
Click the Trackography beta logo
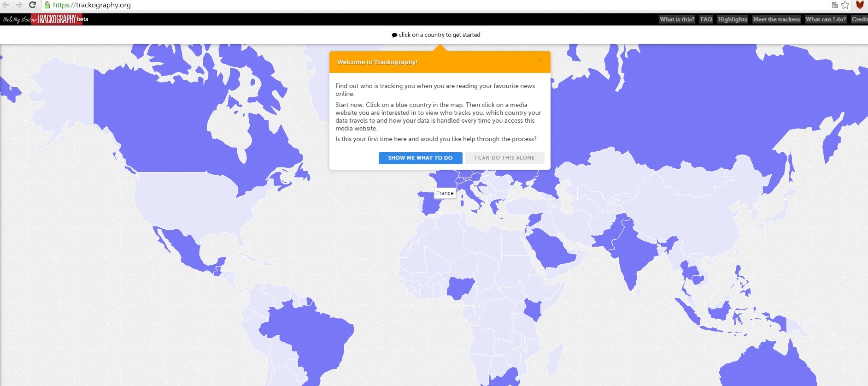pos(60,19)
